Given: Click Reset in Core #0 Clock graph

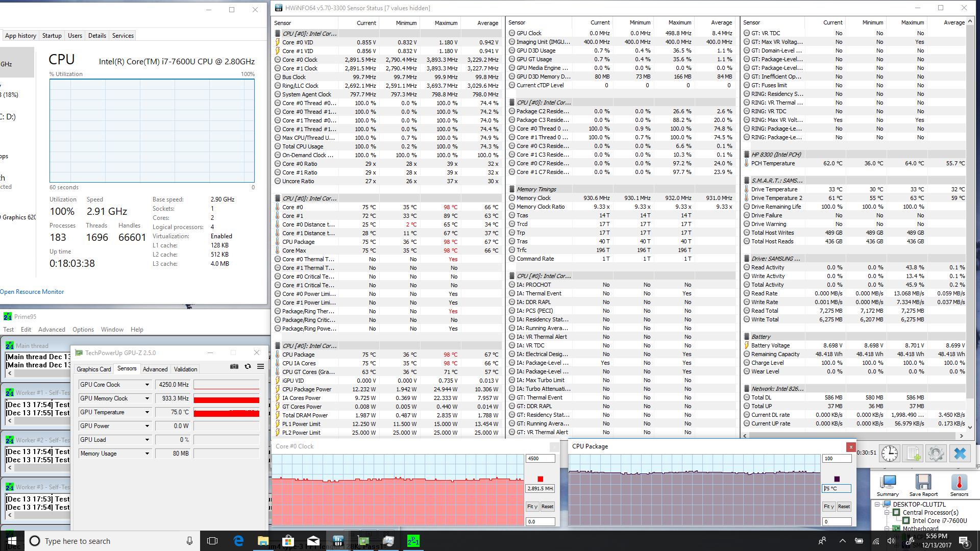Looking at the screenshot, I should 547,507.
